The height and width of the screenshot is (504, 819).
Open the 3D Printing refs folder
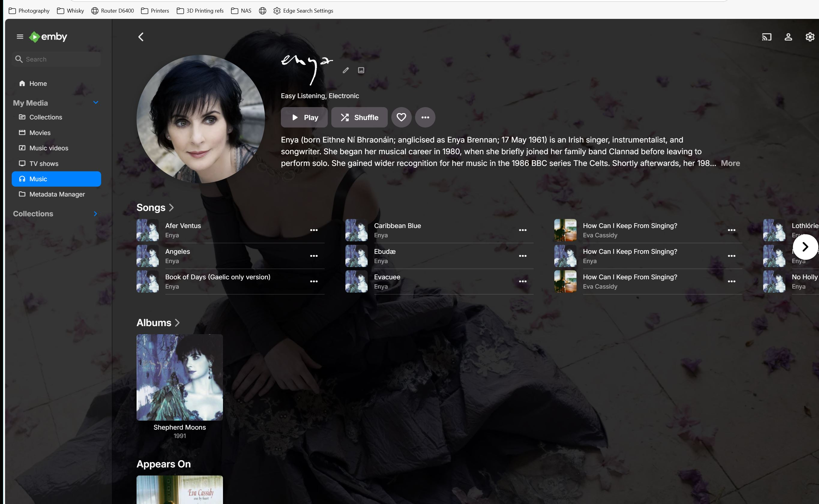tap(200, 11)
